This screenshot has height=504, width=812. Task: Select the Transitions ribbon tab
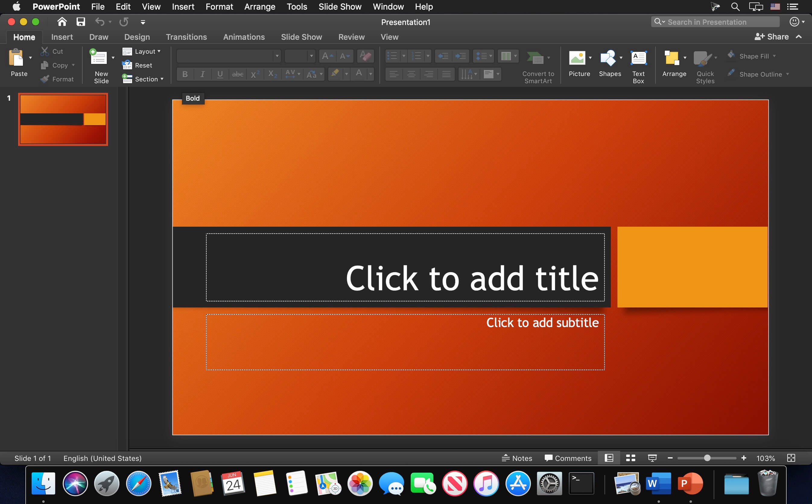tap(185, 37)
